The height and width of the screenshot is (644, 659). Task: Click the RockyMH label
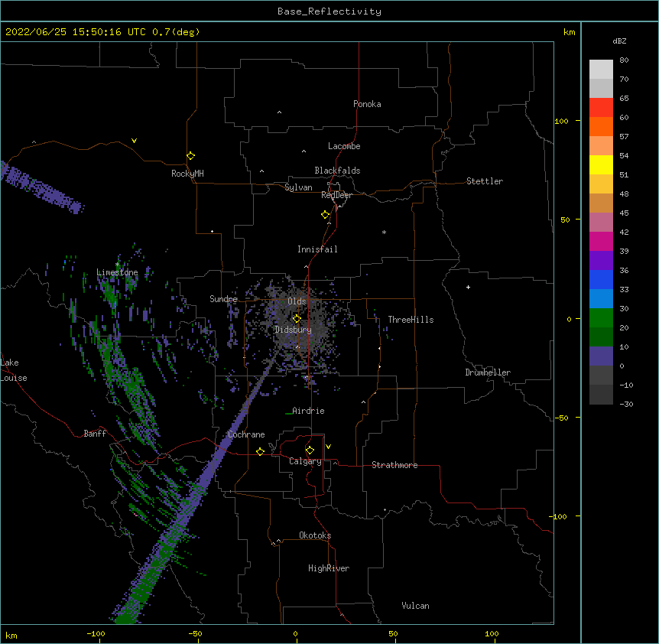pos(187,174)
